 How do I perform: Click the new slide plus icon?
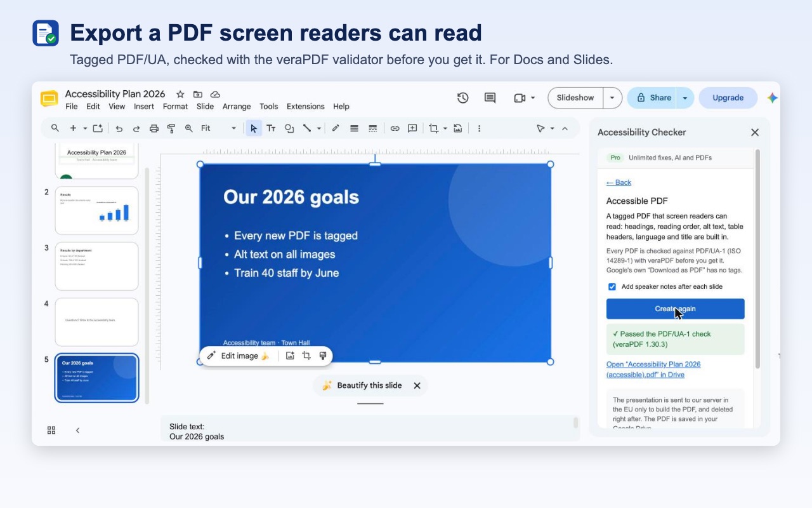pos(73,128)
